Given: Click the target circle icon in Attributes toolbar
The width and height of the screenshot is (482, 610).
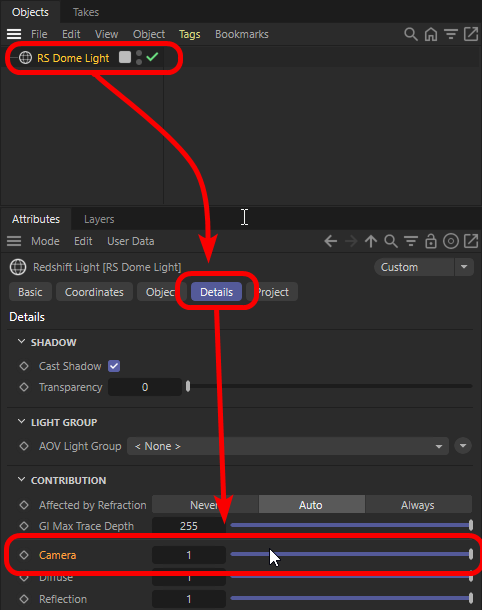Looking at the screenshot, I should (451, 241).
